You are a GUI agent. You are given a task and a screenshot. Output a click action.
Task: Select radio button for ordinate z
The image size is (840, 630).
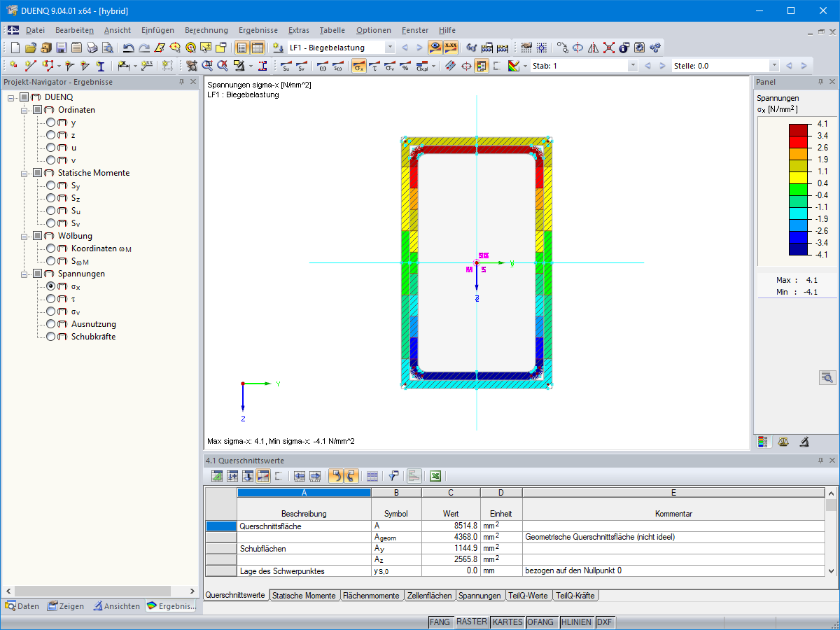click(51, 135)
